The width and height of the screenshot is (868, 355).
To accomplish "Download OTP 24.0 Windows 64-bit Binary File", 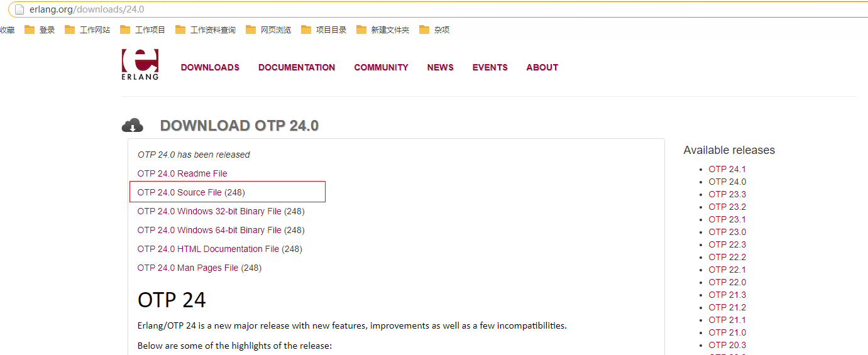I will 209,230.
